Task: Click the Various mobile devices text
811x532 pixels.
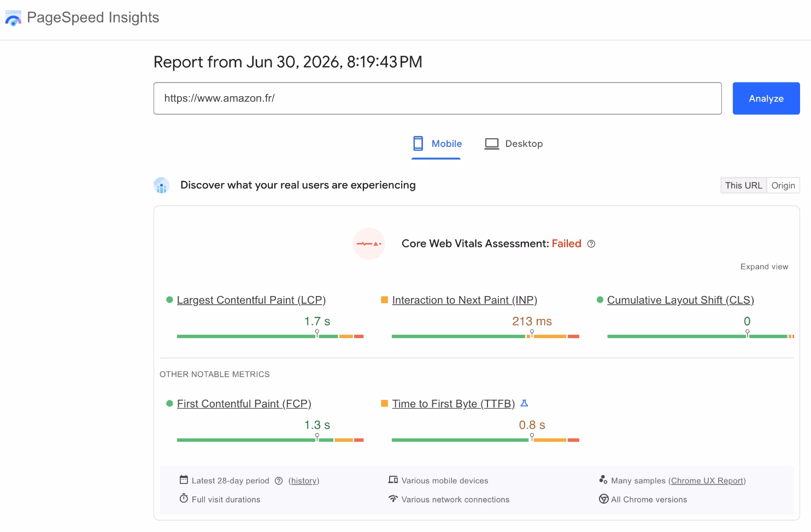Action: point(445,481)
